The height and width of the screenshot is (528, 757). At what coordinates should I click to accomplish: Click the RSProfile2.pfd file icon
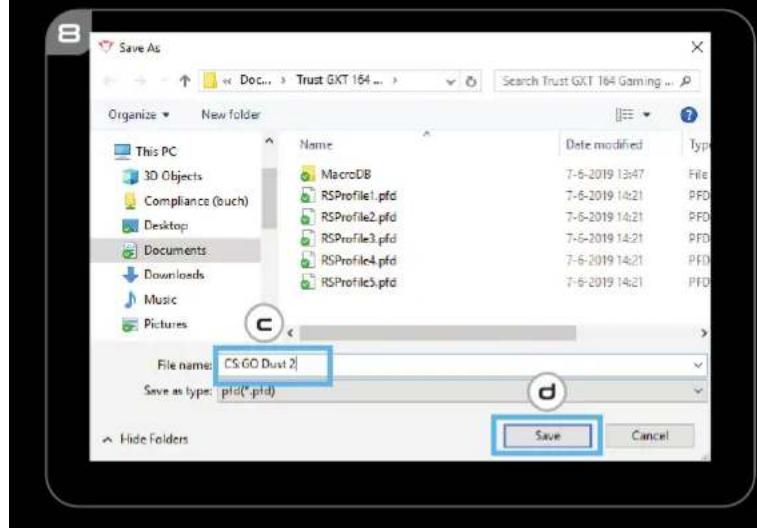coord(307,217)
